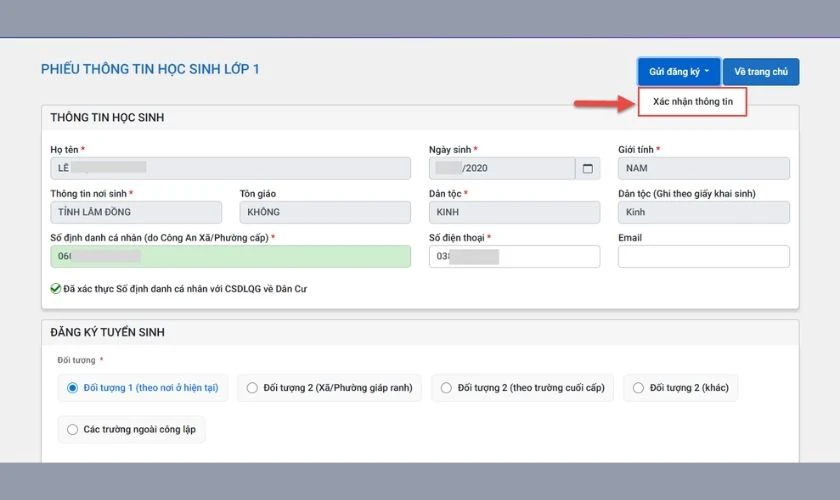Click the Ngày sinh date field
840x500 pixels.
(x=502, y=168)
